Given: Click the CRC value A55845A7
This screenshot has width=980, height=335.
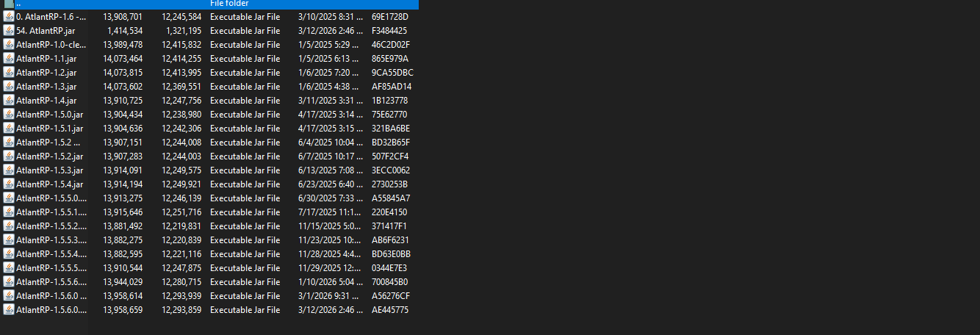Looking at the screenshot, I should (391, 198).
